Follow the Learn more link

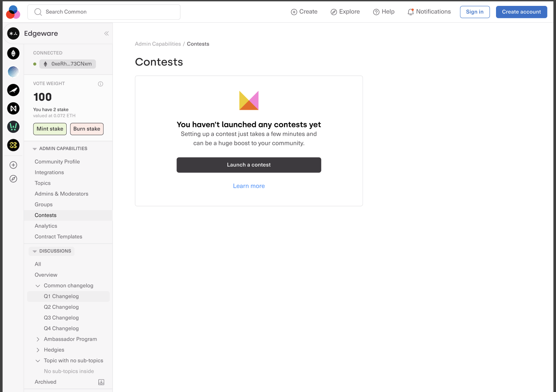pyautogui.click(x=249, y=186)
